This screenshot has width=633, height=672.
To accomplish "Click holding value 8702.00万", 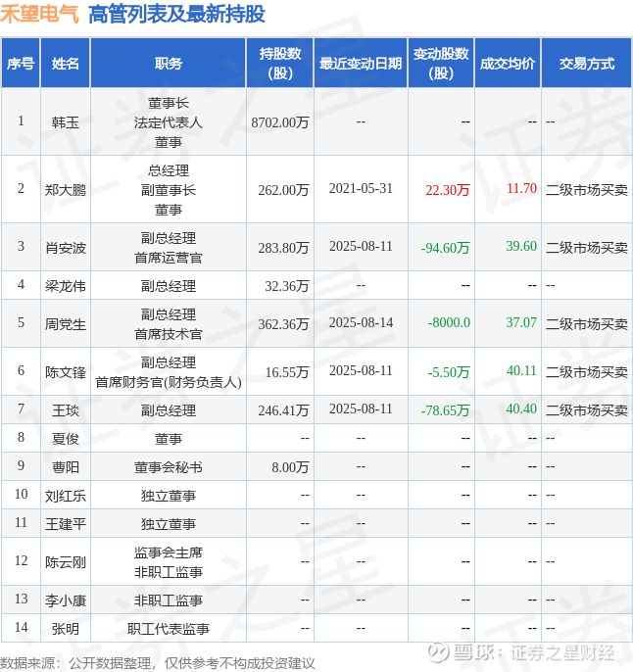I will pos(280,122).
